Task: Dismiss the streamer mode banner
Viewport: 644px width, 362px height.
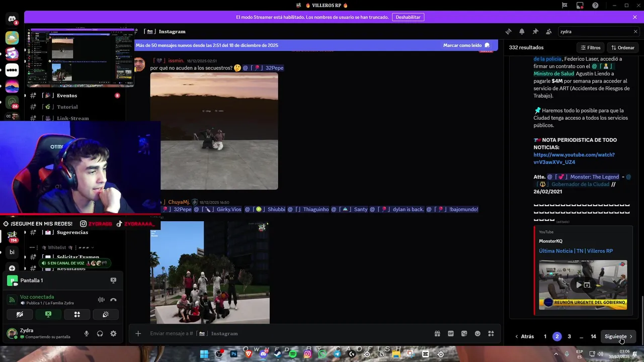Action: pos(635,17)
